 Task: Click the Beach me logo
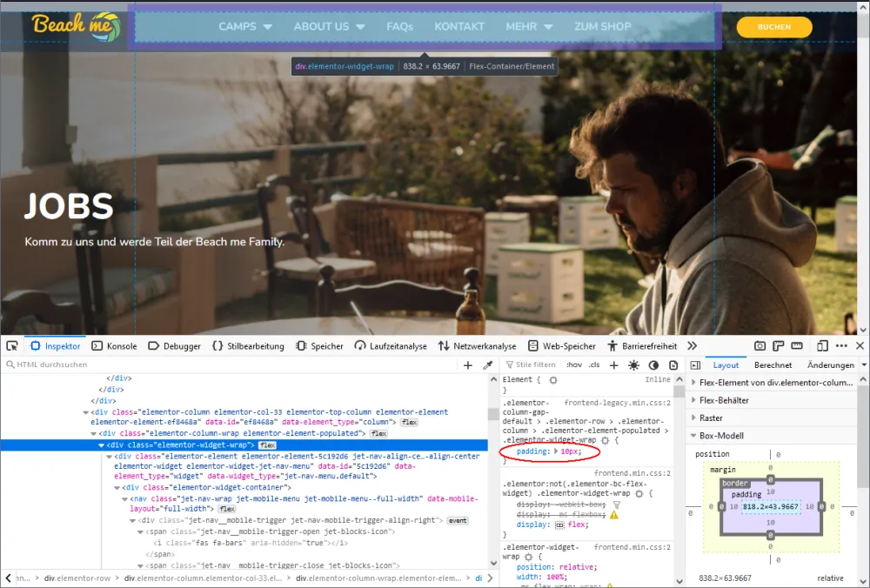(x=76, y=26)
